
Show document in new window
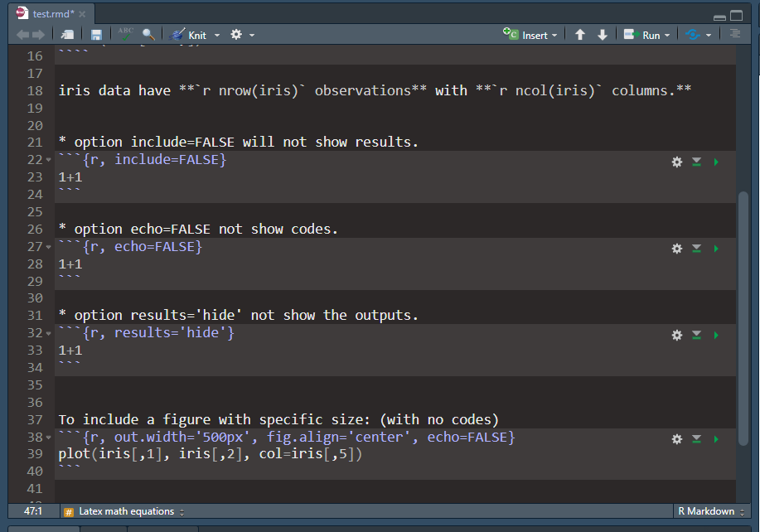67,35
